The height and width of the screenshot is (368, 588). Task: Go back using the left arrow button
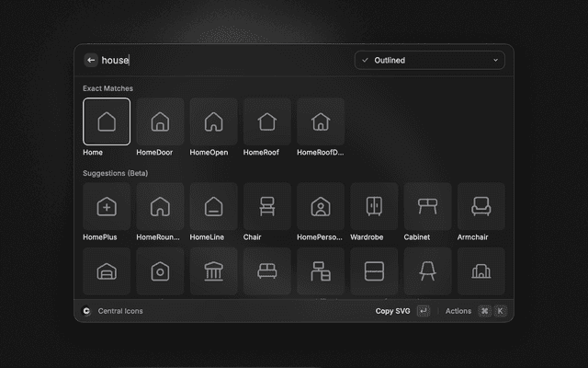tap(91, 60)
